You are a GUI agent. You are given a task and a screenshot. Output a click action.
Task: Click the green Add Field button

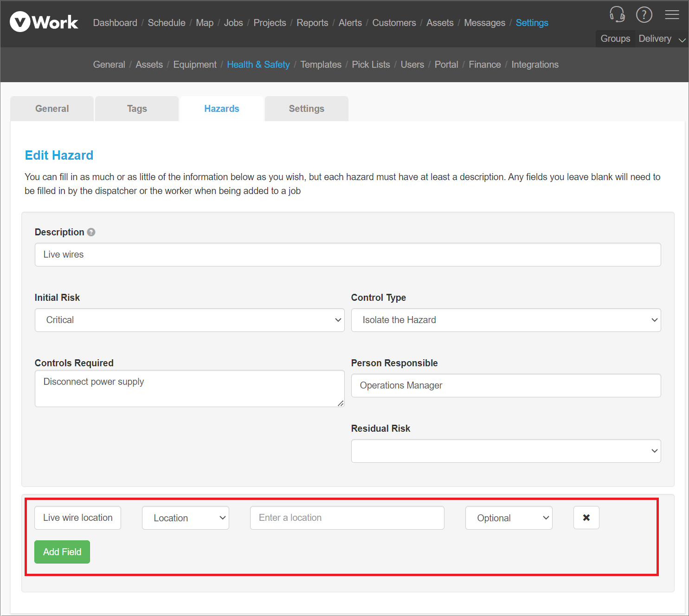click(62, 552)
